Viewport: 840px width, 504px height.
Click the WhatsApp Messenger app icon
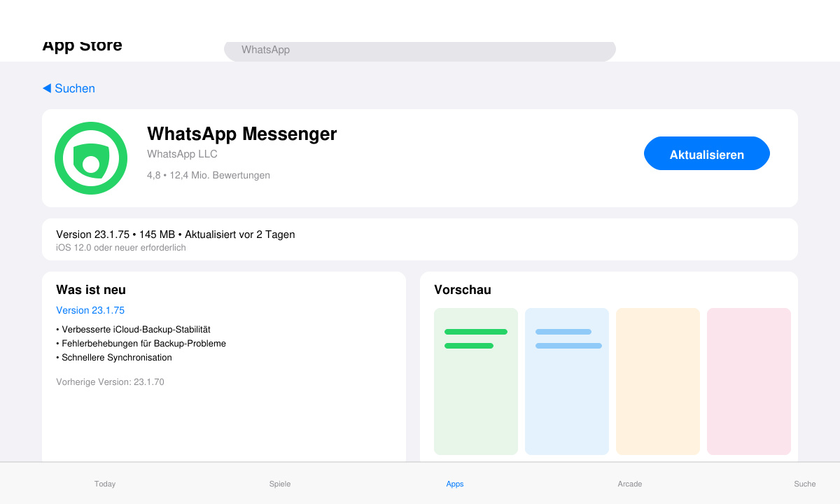pyautogui.click(x=91, y=158)
